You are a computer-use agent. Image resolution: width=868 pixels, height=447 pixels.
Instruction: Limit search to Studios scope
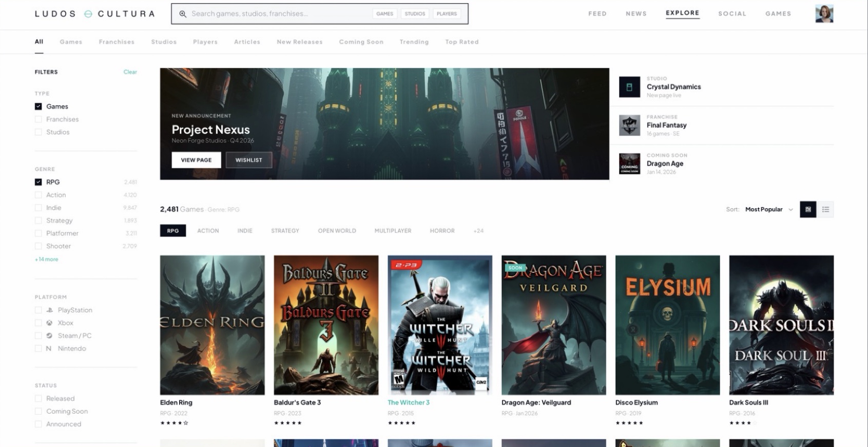point(415,14)
